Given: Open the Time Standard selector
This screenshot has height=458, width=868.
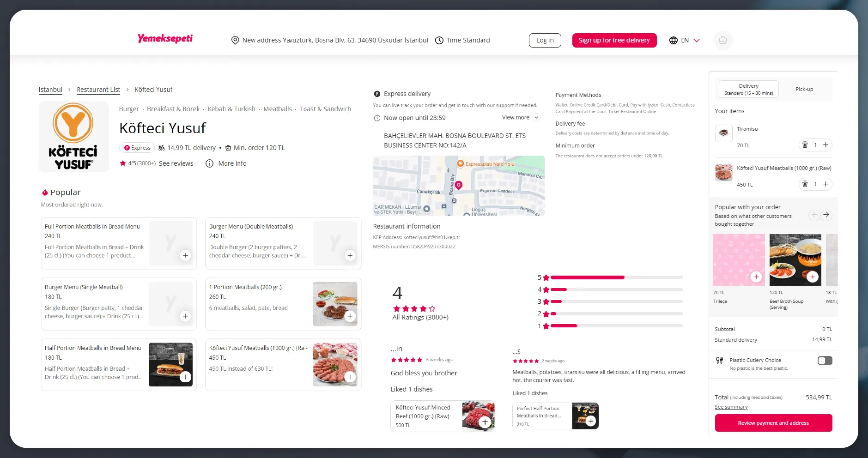Looking at the screenshot, I should (x=462, y=40).
